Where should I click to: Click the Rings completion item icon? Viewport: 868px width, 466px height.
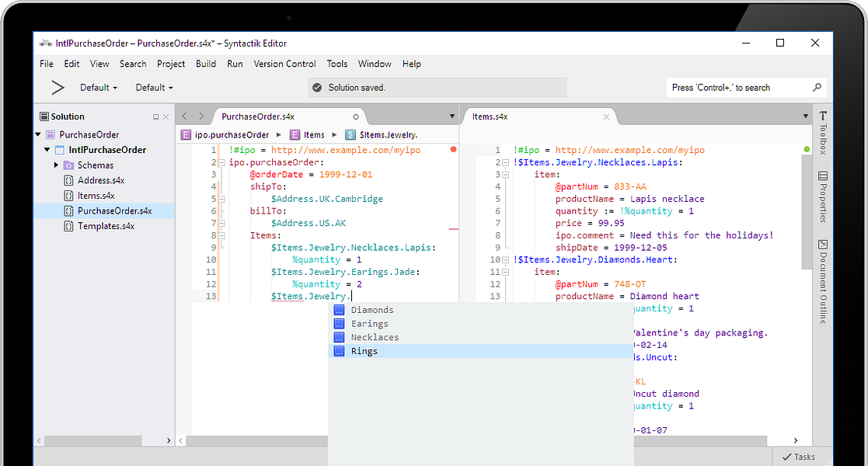[340, 351]
